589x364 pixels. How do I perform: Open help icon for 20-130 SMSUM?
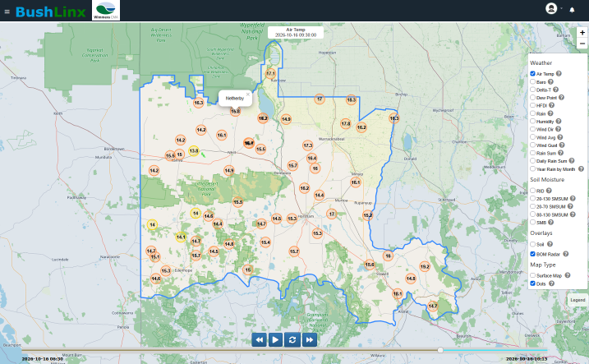(573, 198)
